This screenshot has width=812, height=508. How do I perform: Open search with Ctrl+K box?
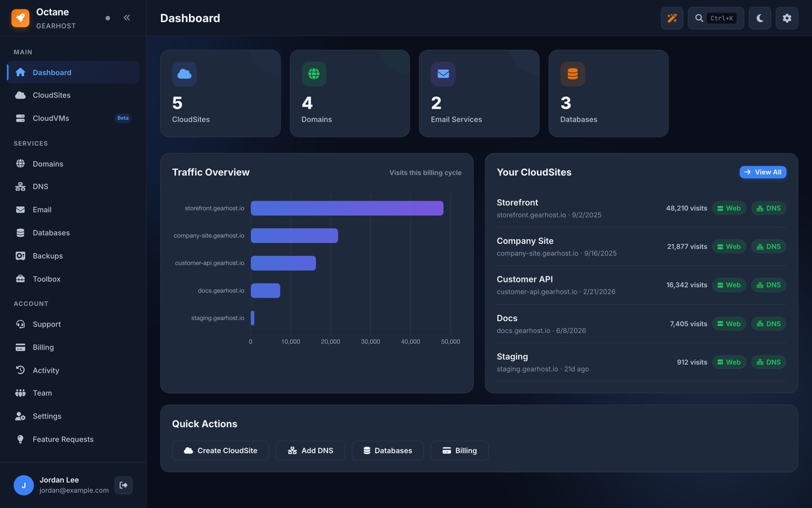click(716, 18)
